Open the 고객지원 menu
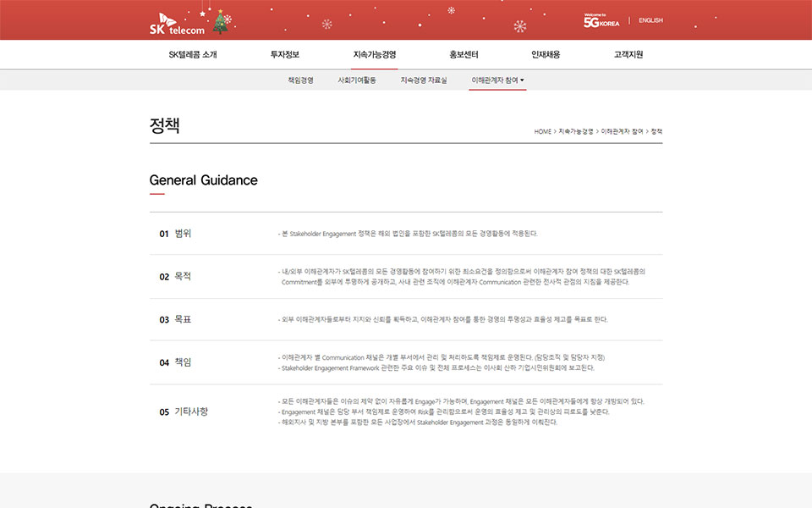This screenshot has height=508, width=812. click(628, 54)
